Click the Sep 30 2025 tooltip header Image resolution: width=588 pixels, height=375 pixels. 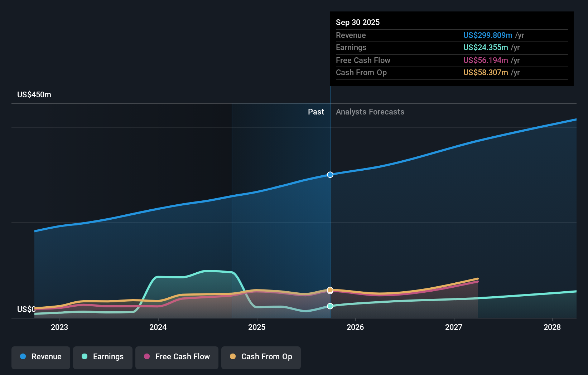[x=357, y=22]
